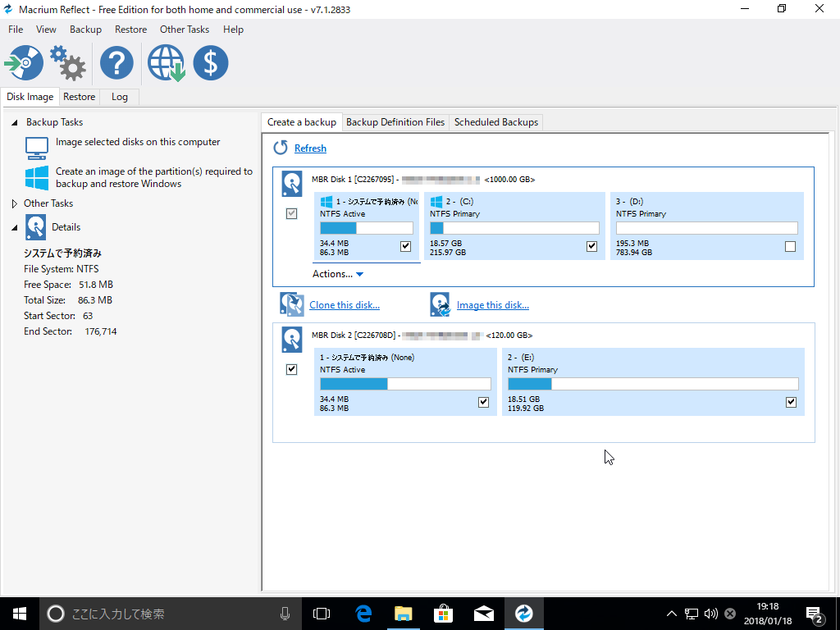Switch to the Log tab
The width and height of the screenshot is (840, 630).
coord(120,97)
